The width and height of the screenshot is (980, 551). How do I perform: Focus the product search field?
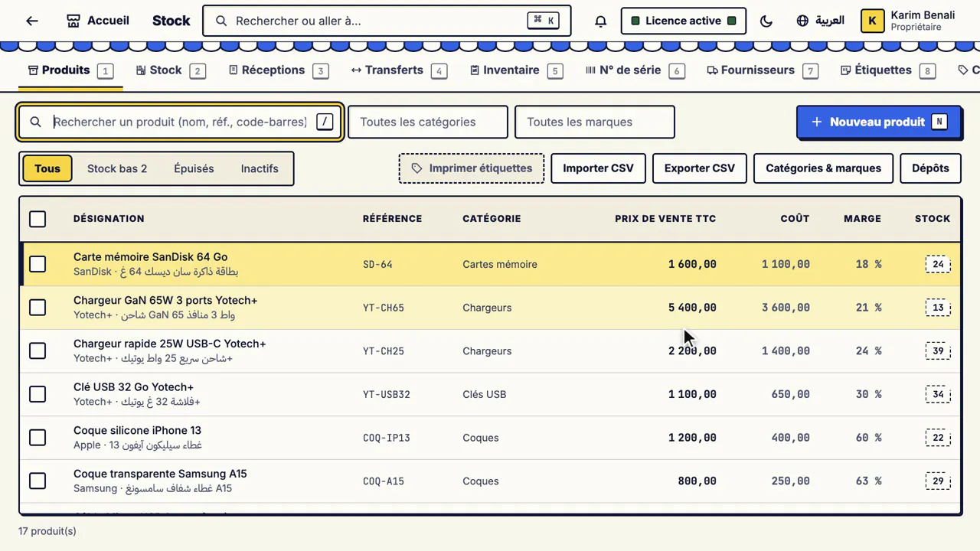coord(180,122)
